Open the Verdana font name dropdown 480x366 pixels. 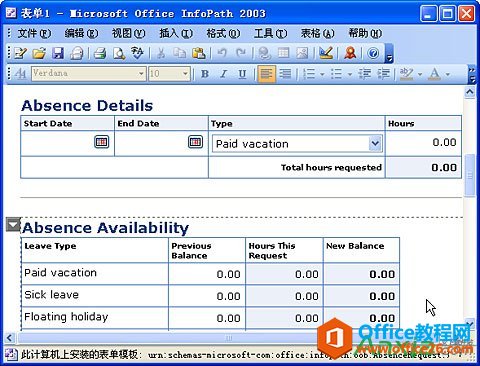coord(141,74)
